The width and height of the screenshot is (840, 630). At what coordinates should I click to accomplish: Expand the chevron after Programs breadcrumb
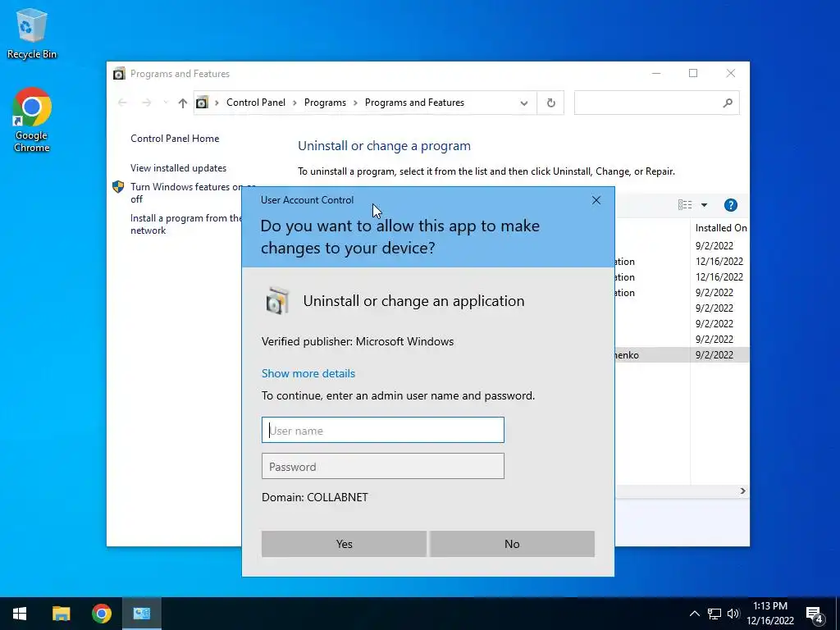[x=356, y=103]
